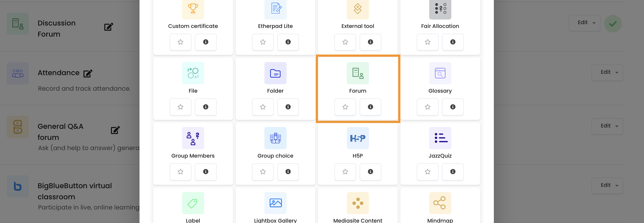Show info for Group choice
This screenshot has width=644, height=223.
288,172
